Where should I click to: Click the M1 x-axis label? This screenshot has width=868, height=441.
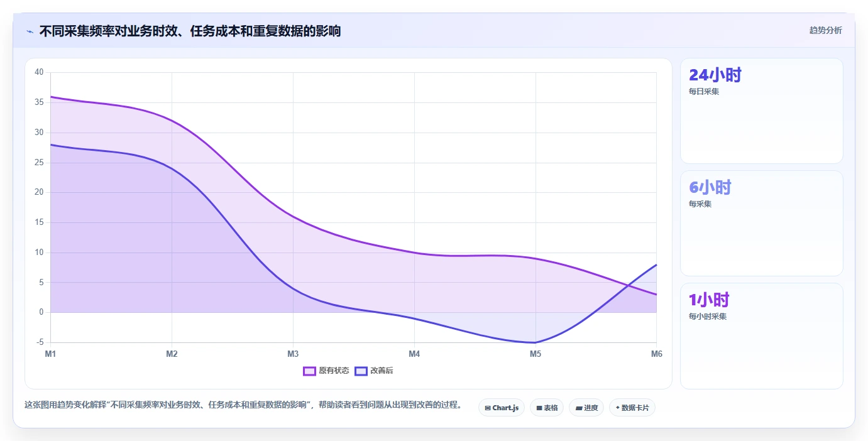(50, 354)
